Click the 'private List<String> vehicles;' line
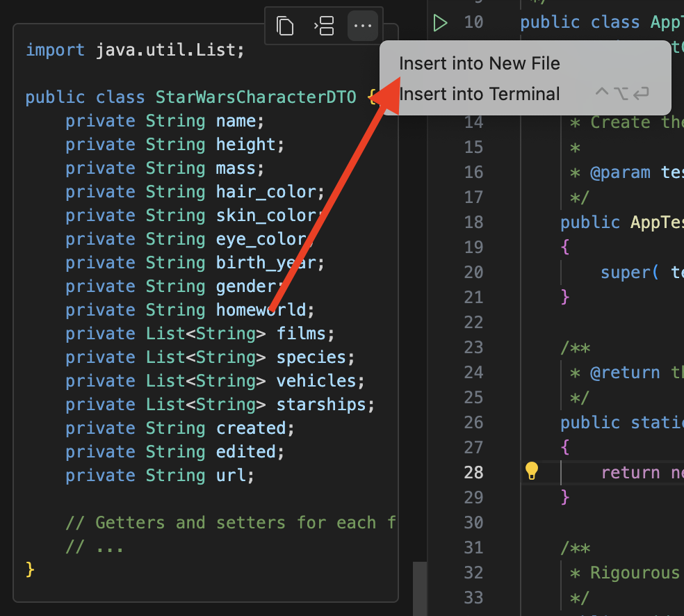 (x=215, y=381)
